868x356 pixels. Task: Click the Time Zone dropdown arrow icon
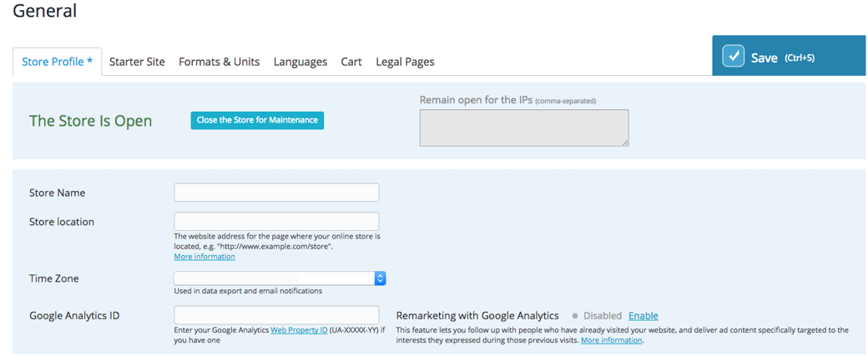click(x=380, y=278)
